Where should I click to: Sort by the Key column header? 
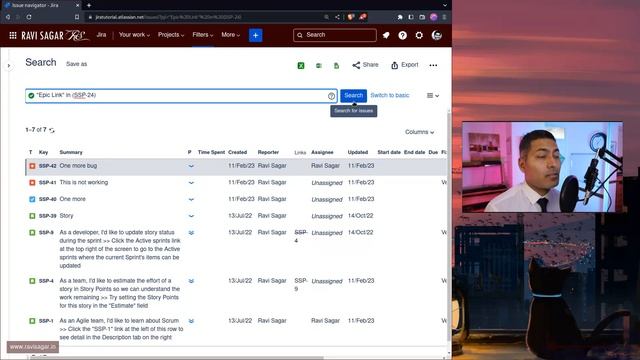point(43,152)
